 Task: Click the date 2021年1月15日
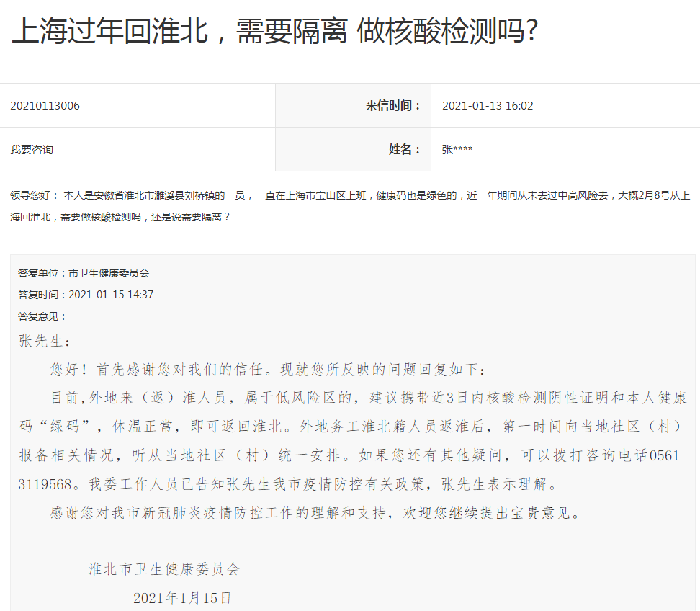point(182,598)
